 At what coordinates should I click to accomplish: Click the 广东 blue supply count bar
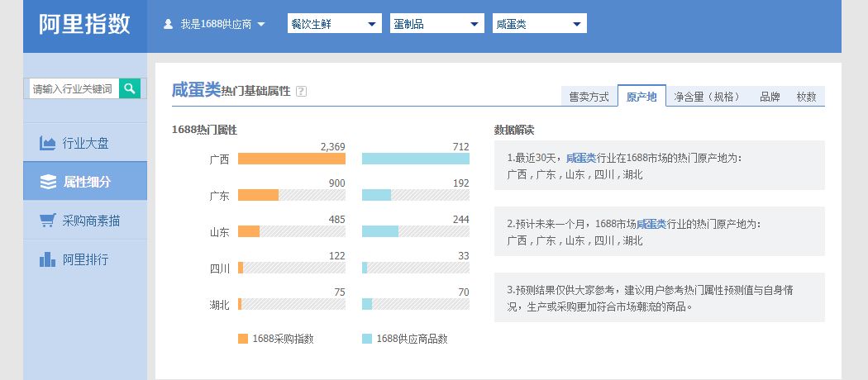tap(376, 195)
